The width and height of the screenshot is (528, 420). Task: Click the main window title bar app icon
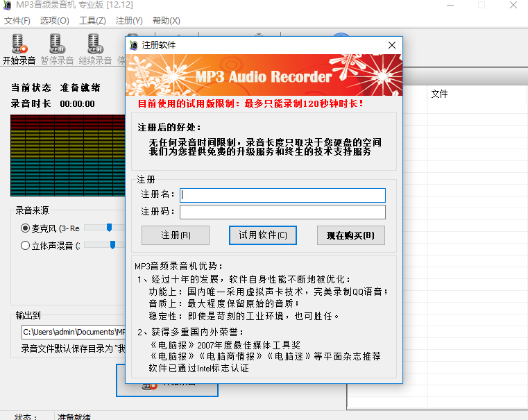8,5
